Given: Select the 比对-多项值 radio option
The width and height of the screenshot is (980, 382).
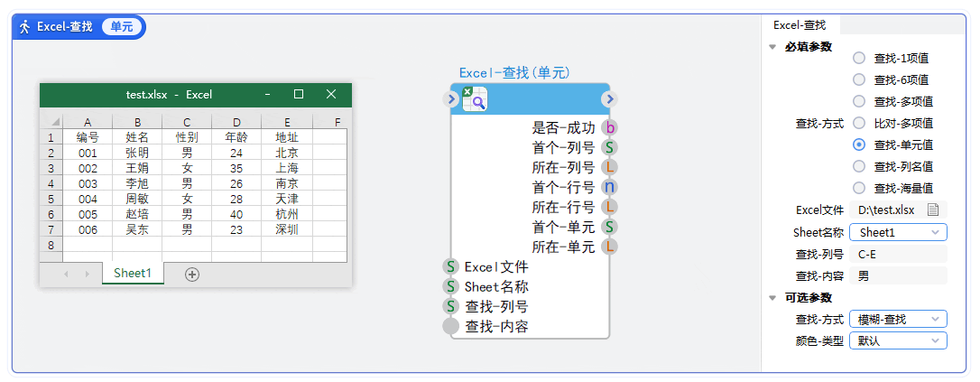Looking at the screenshot, I should [x=859, y=123].
